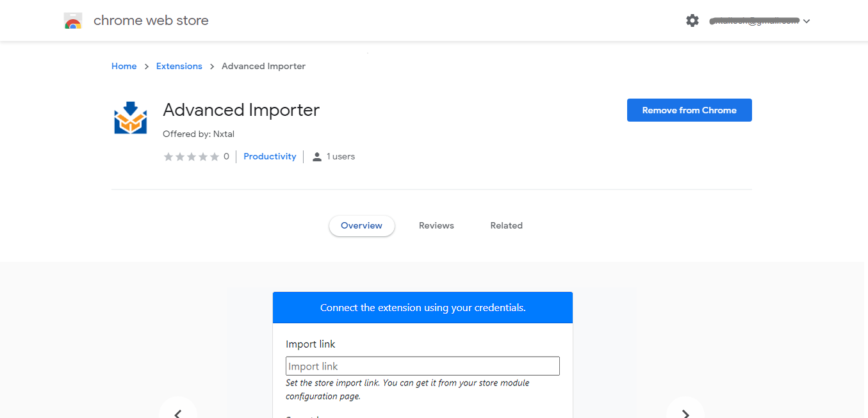Click the Chrome Web Store rainbow logo
This screenshot has height=418, width=868.
click(73, 21)
